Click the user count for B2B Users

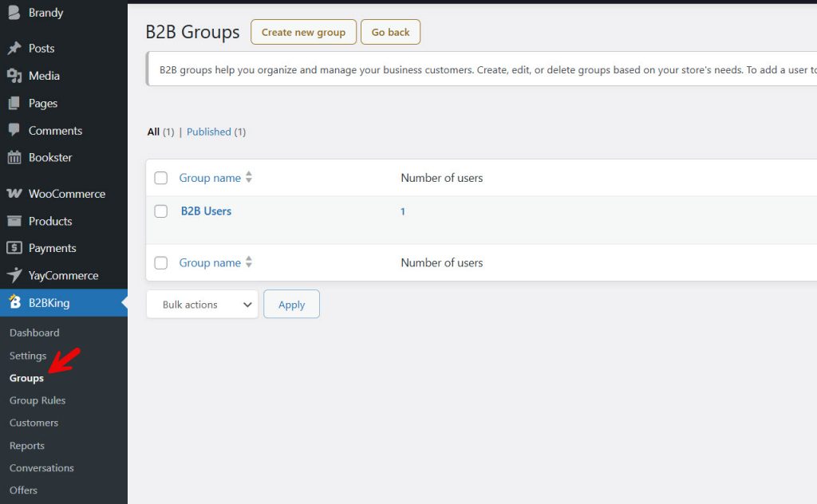(402, 211)
